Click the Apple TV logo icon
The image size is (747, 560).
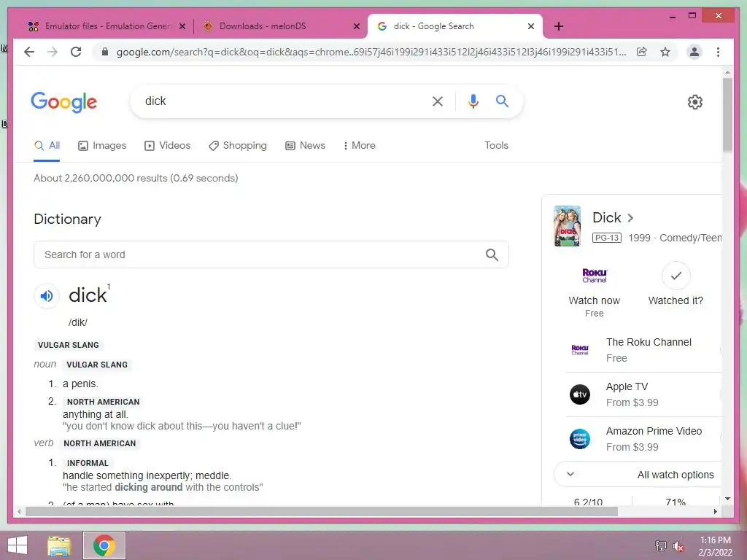[580, 394]
